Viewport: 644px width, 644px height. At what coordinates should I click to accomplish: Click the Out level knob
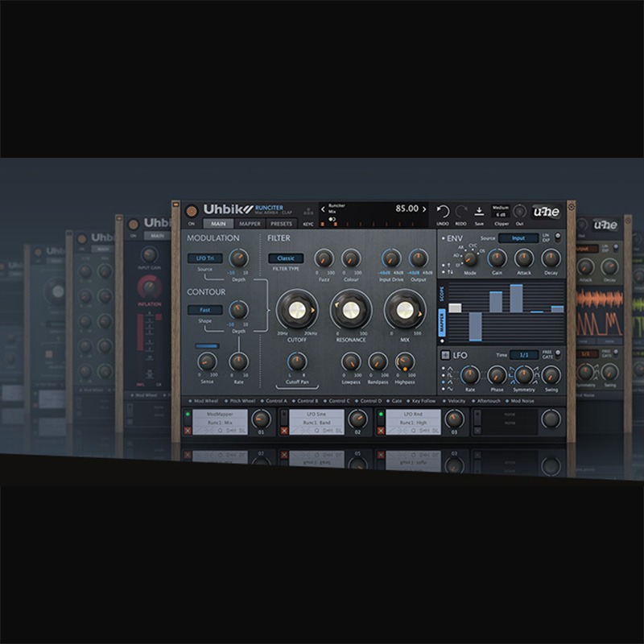click(519, 212)
